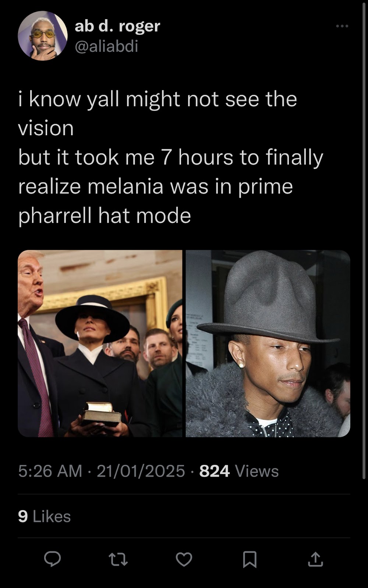Open the share arrow icon

[x=315, y=559]
